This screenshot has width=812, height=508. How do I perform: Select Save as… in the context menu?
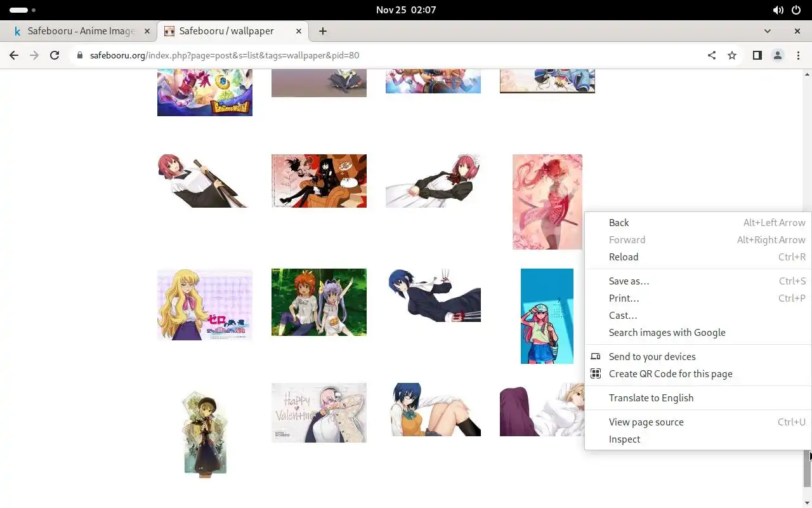coord(698,281)
